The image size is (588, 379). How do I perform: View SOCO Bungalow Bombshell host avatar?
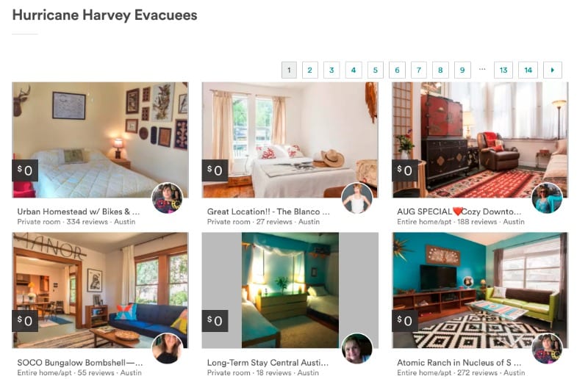(168, 349)
